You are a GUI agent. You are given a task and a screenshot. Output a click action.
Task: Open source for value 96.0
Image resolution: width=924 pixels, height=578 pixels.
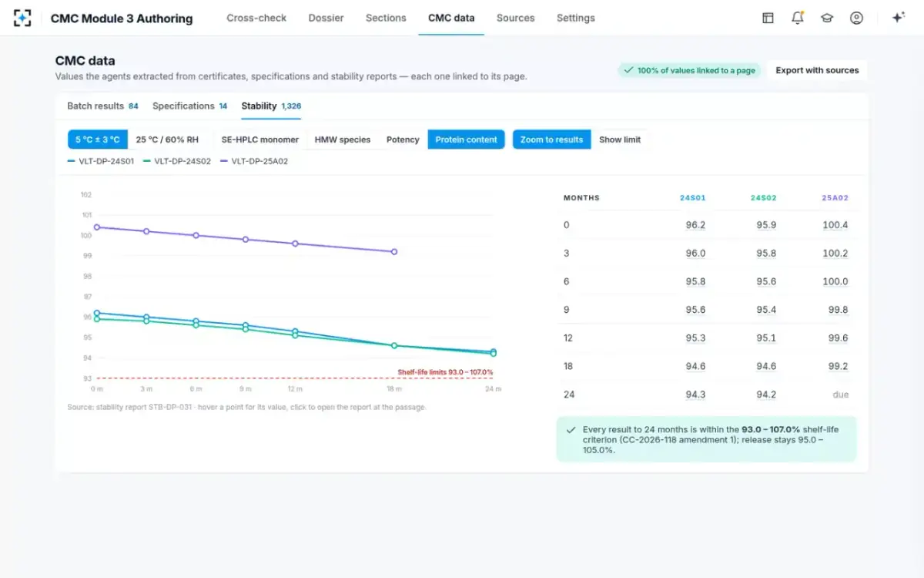[x=695, y=254]
